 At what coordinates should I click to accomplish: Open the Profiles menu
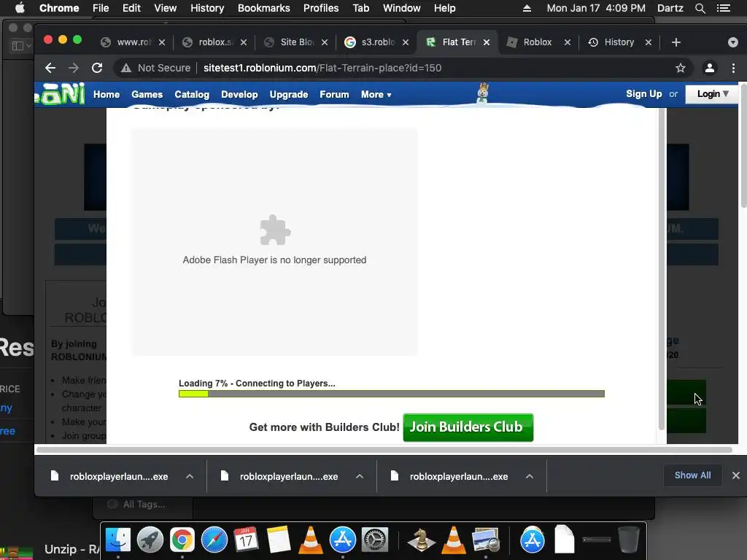321,8
